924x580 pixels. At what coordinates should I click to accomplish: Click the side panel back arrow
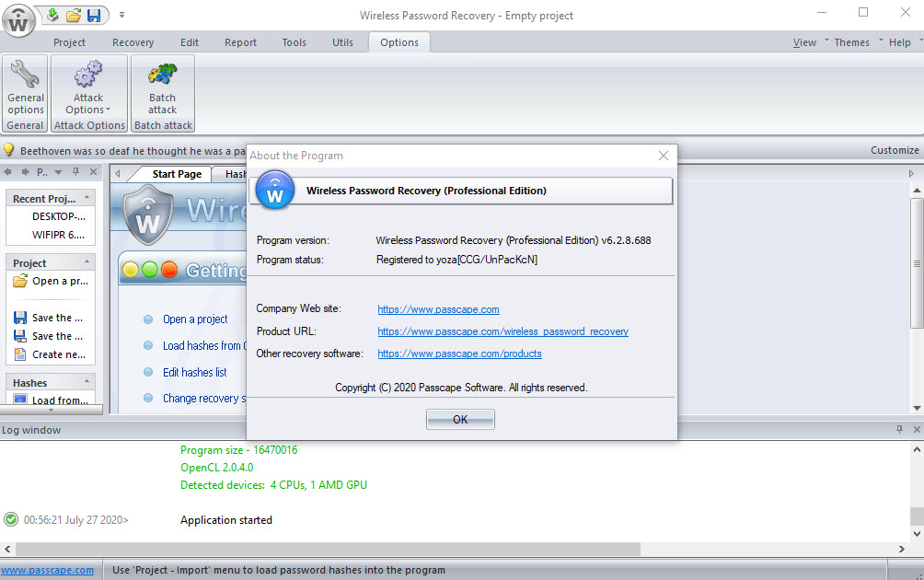click(x=8, y=172)
